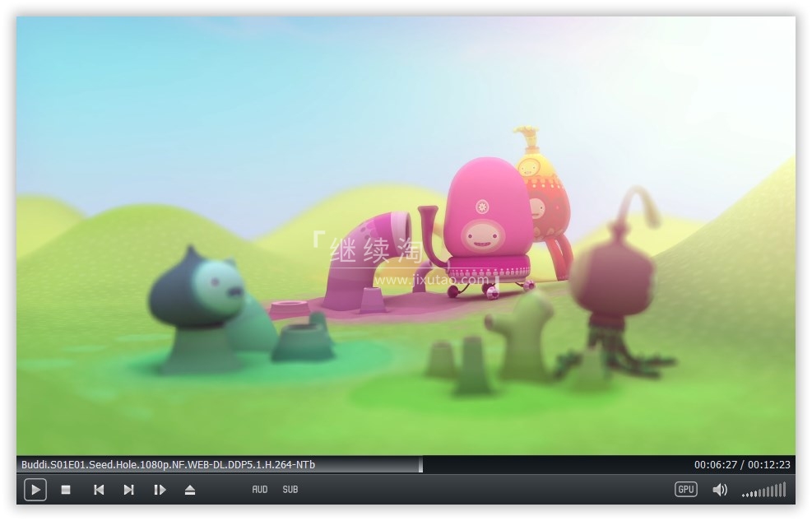Image resolution: width=812 pixels, height=521 pixels.
Task: Skip to the next file
Action: (129, 490)
